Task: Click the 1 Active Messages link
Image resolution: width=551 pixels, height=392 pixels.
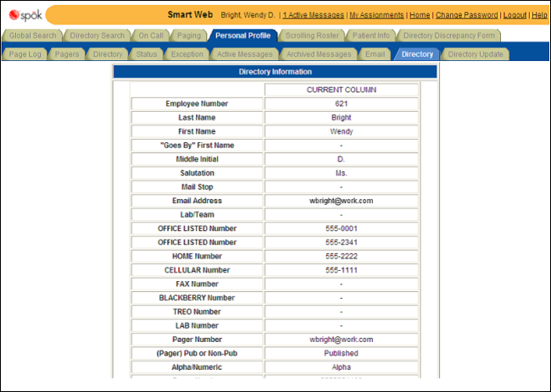Action: pyautogui.click(x=314, y=15)
